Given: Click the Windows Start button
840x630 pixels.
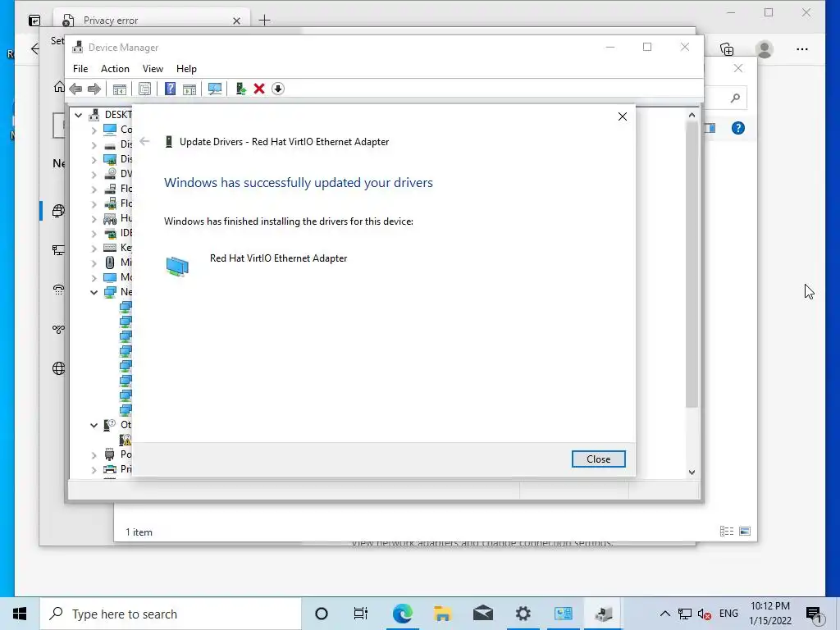Looking at the screenshot, I should tap(20, 614).
